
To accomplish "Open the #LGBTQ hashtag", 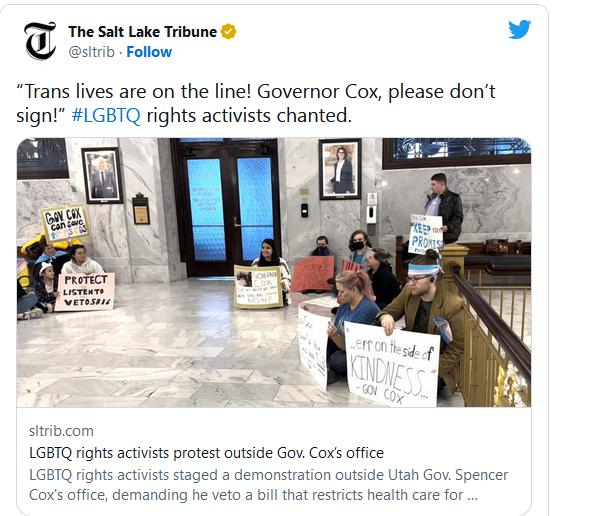I will click(106, 116).
